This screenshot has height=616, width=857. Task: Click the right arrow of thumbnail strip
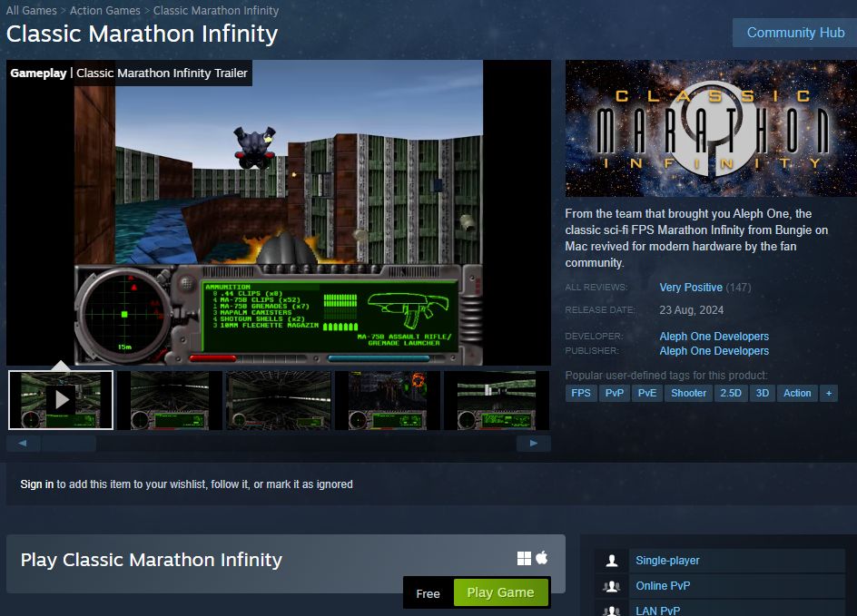pos(534,443)
